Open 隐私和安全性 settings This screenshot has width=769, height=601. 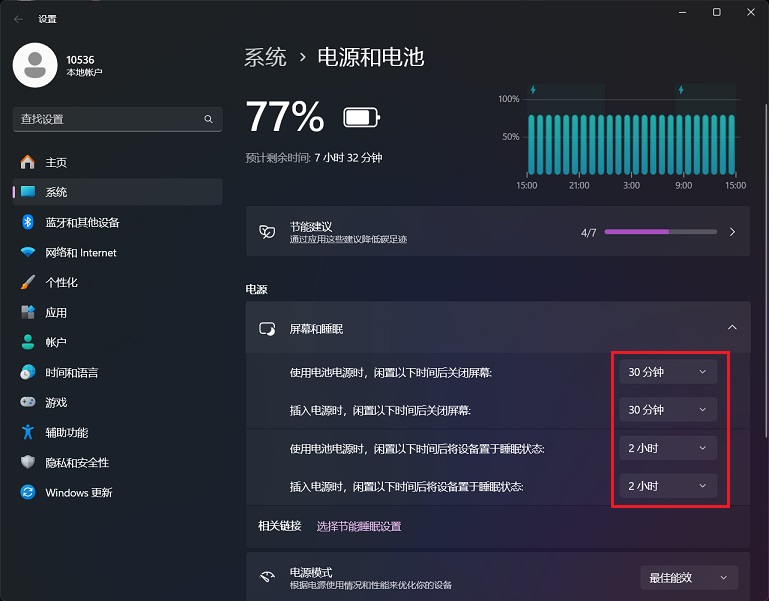118,462
